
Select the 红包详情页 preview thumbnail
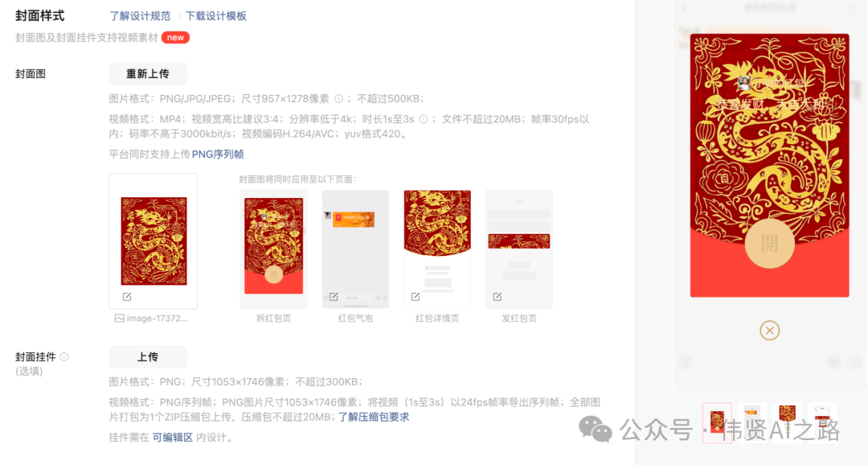(437, 249)
